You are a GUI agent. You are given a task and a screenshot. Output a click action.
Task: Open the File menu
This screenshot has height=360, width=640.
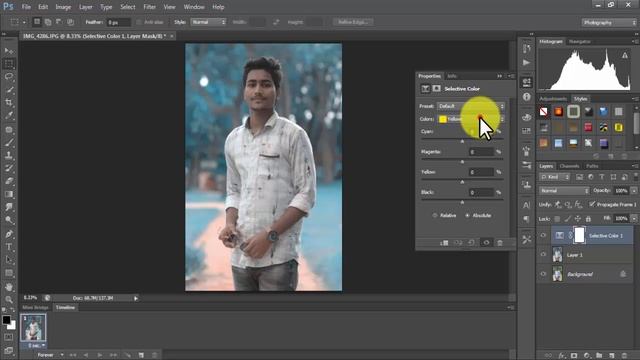point(26,7)
